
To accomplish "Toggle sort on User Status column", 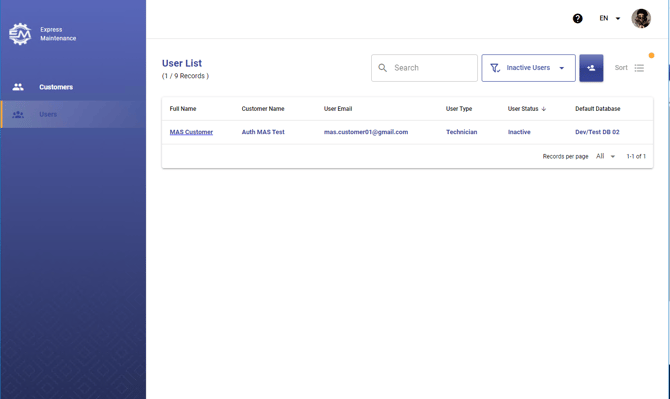I will point(527,109).
